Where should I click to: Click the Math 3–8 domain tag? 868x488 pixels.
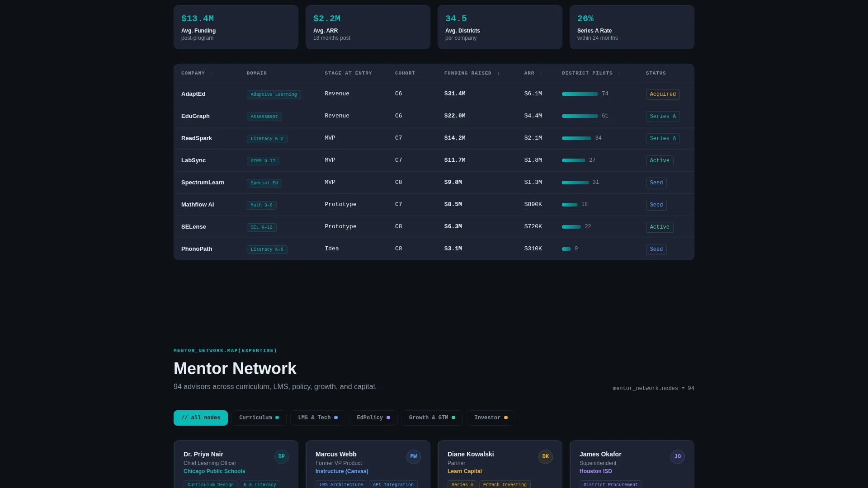click(x=262, y=205)
